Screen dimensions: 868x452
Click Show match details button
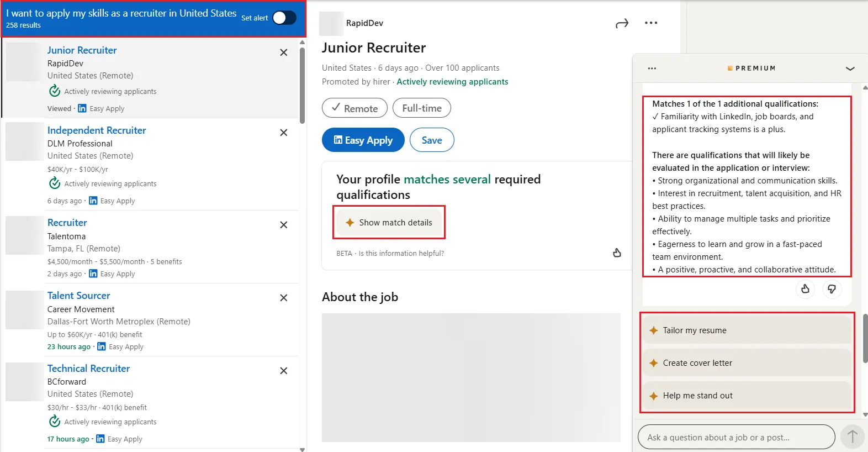(x=389, y=223)
